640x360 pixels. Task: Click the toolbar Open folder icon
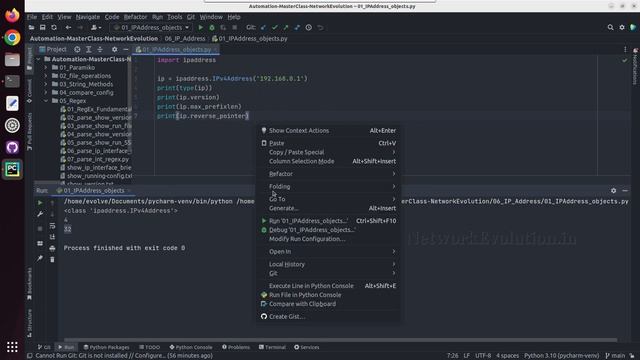[x=31, y=27]
